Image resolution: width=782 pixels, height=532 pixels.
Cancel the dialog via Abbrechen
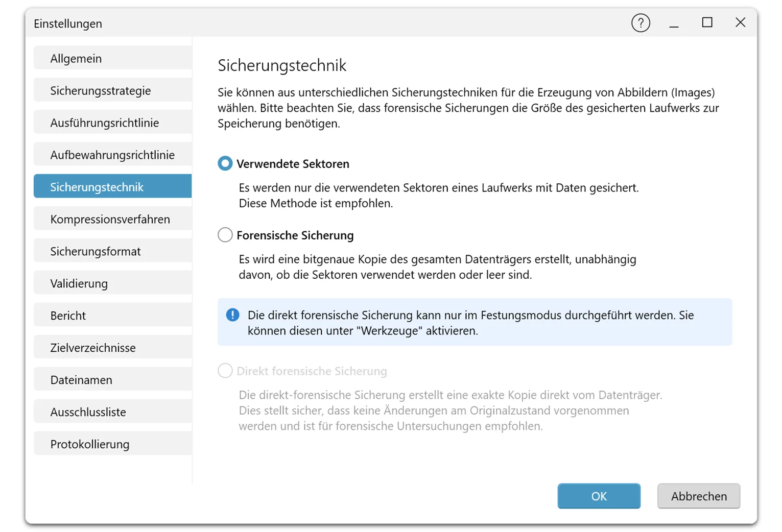[x=698, y=496]
